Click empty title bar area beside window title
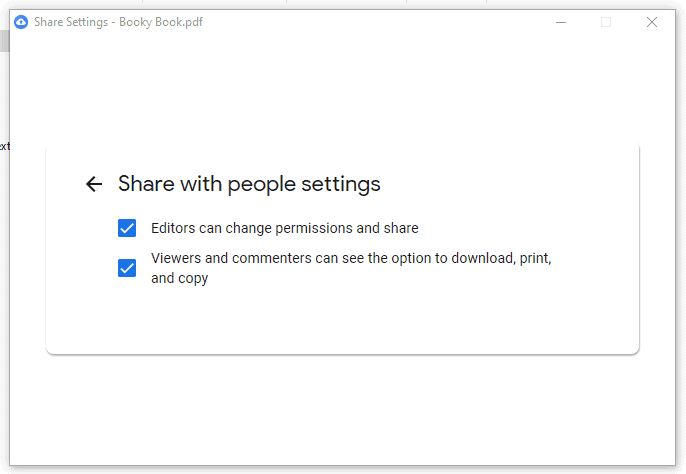 click(x=372, y=22)
